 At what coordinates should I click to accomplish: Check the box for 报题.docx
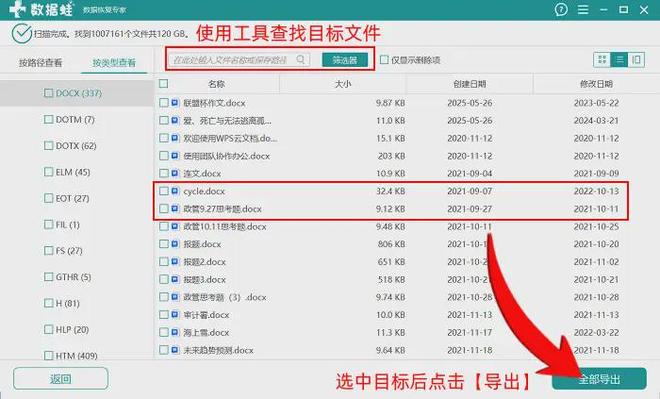point(164,244)
